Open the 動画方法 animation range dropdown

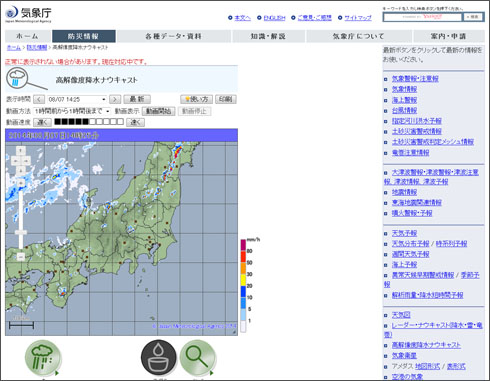click(x=72, y=111)
